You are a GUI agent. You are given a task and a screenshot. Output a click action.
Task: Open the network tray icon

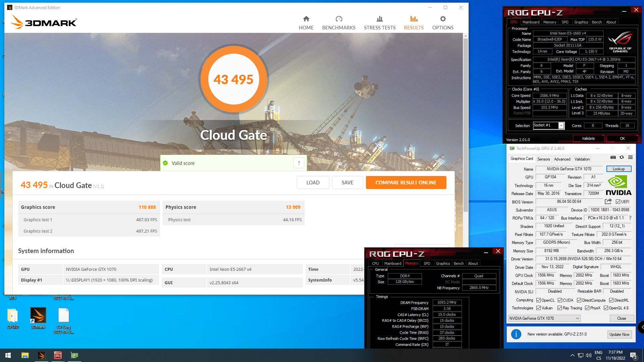[x=581, y=355]
